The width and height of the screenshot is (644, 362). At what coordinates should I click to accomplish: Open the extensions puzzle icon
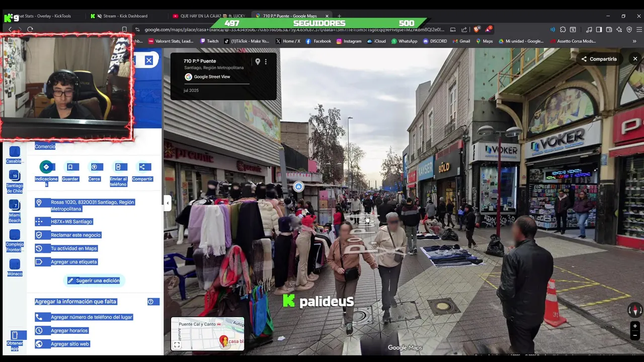563,30
